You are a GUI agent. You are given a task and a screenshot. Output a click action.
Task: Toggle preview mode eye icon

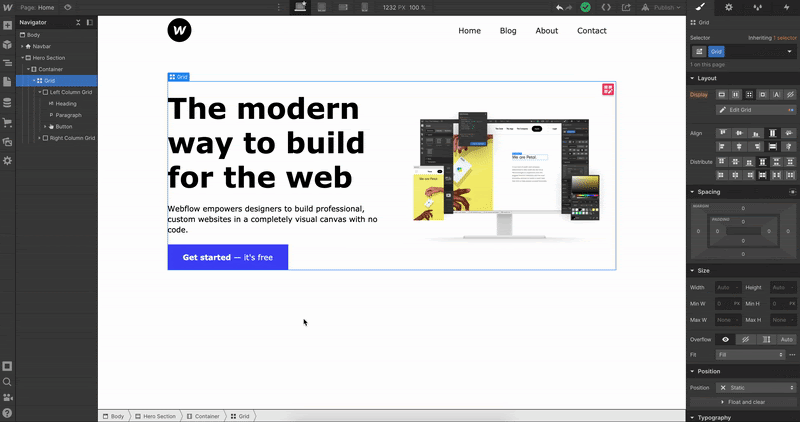pos(67,7)
